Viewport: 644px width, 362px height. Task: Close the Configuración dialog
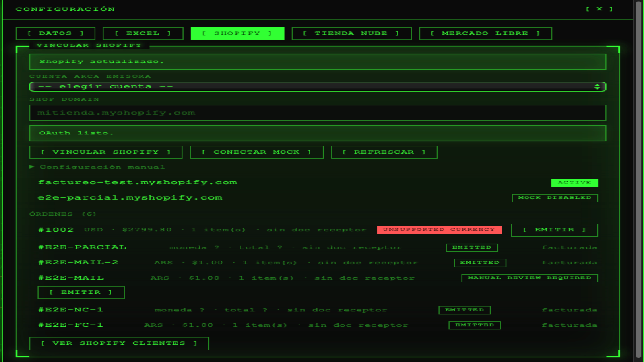click(x=599, y=9)
